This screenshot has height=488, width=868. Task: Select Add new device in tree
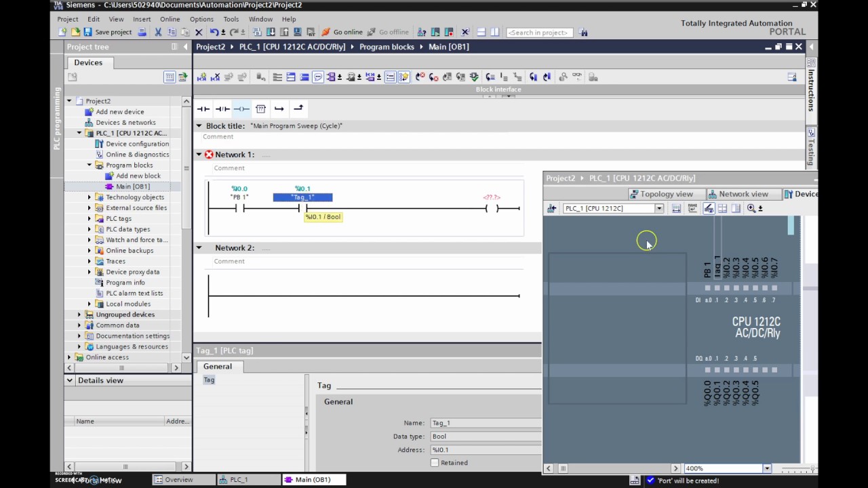click(120, 112)
